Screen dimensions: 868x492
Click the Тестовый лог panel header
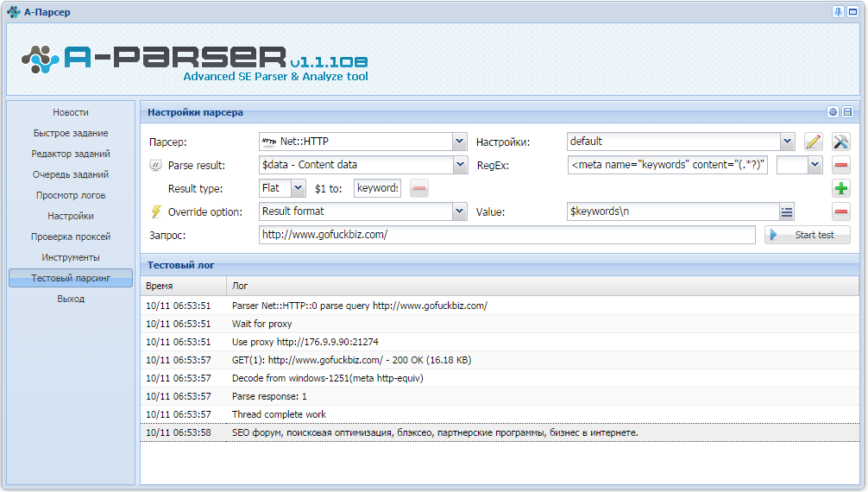click(x=500, y=265)
